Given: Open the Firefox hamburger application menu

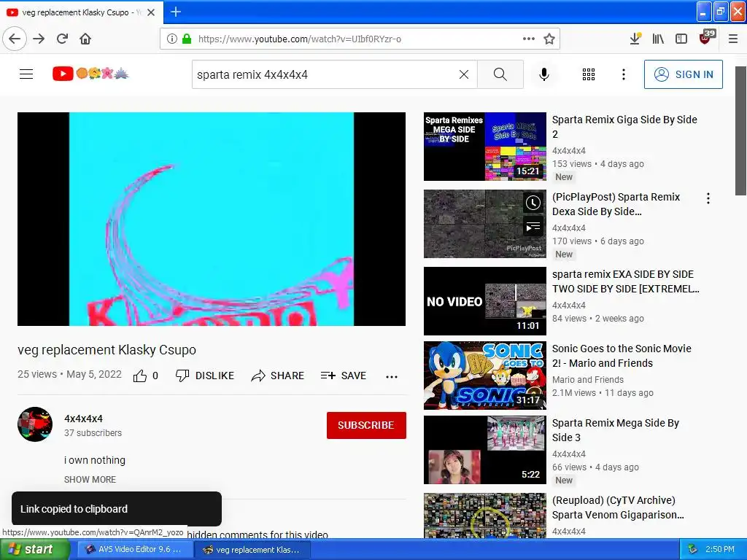Looking at the screenshot, I should pos(733,39).
